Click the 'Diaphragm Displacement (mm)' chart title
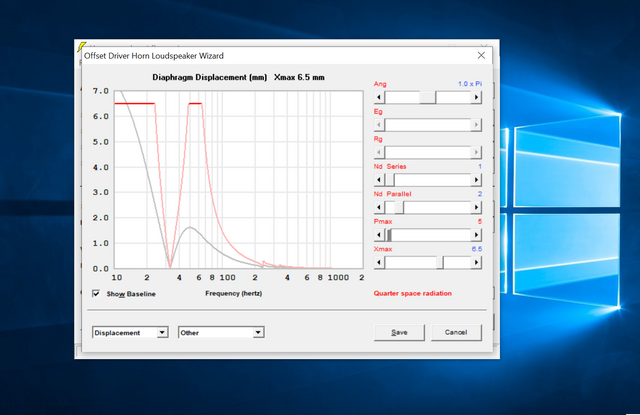The width and height of the screenshot is (640, 415). pyautogui.click(x=210, y=77)
